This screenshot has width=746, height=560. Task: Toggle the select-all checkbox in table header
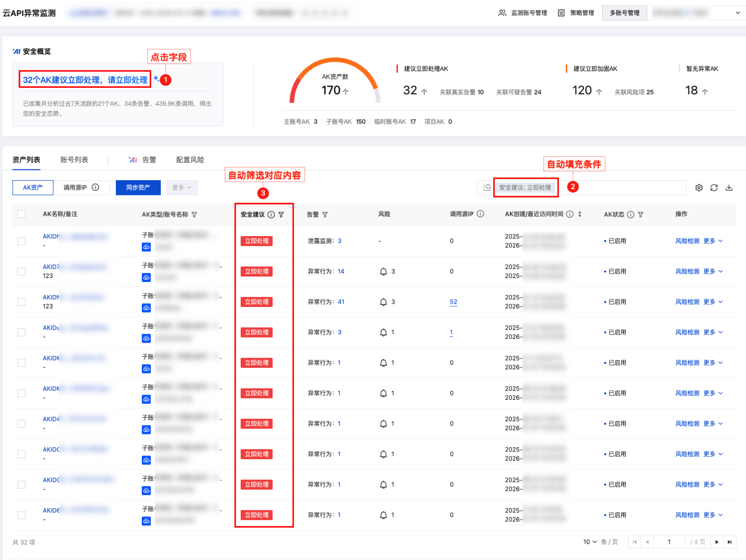coord(21,214)
